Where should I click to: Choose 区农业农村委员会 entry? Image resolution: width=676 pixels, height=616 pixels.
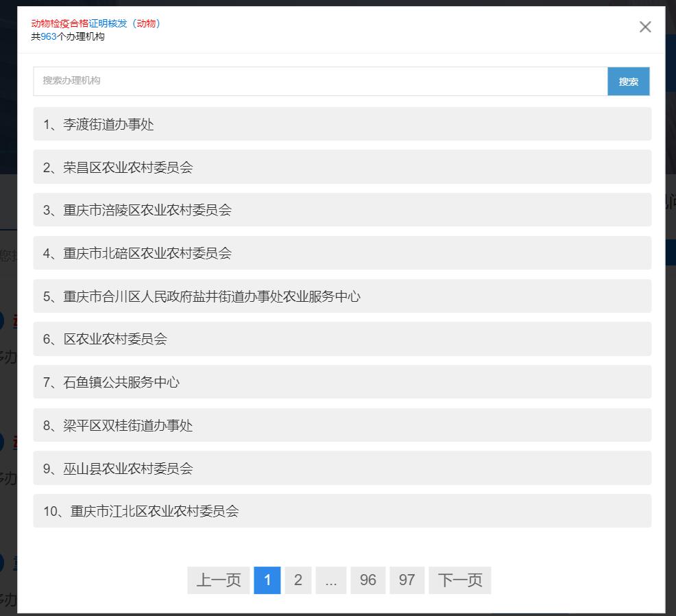point(342,339)
